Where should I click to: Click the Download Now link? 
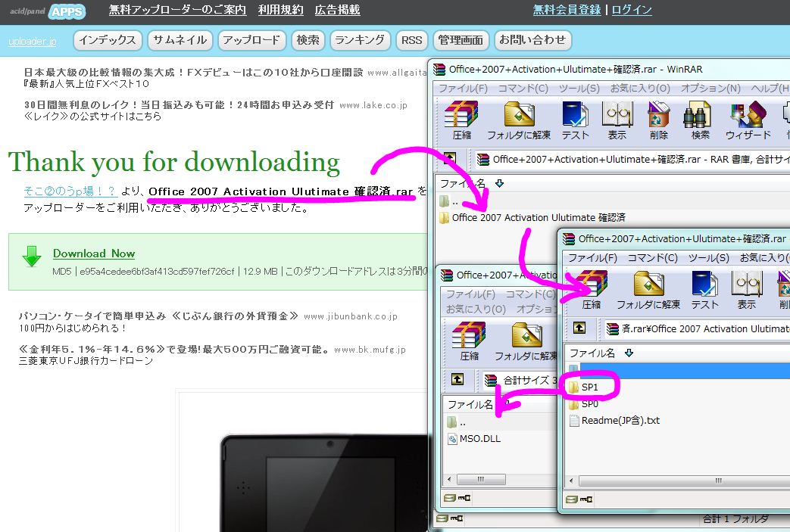tap(94, 254)
